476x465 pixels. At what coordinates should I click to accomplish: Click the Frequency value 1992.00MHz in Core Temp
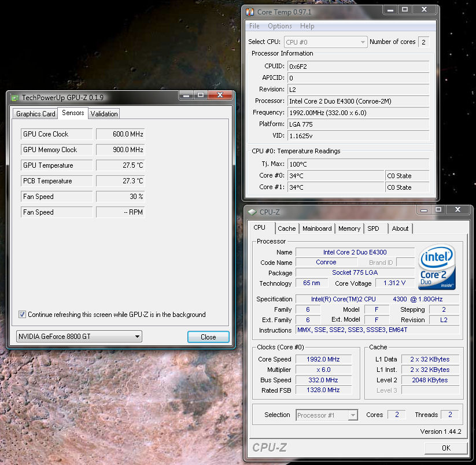click(x=358, y=113)
